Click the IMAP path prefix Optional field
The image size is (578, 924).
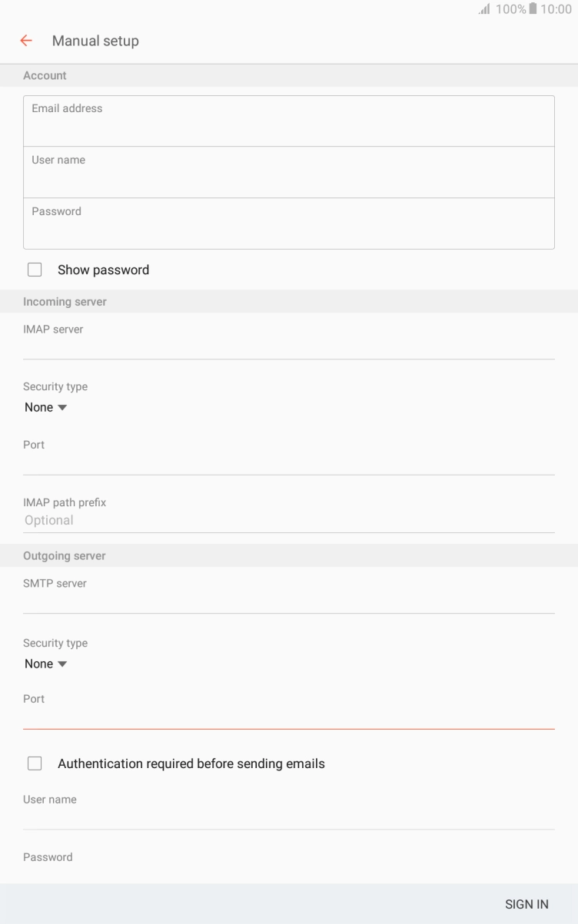pos(288,520)
